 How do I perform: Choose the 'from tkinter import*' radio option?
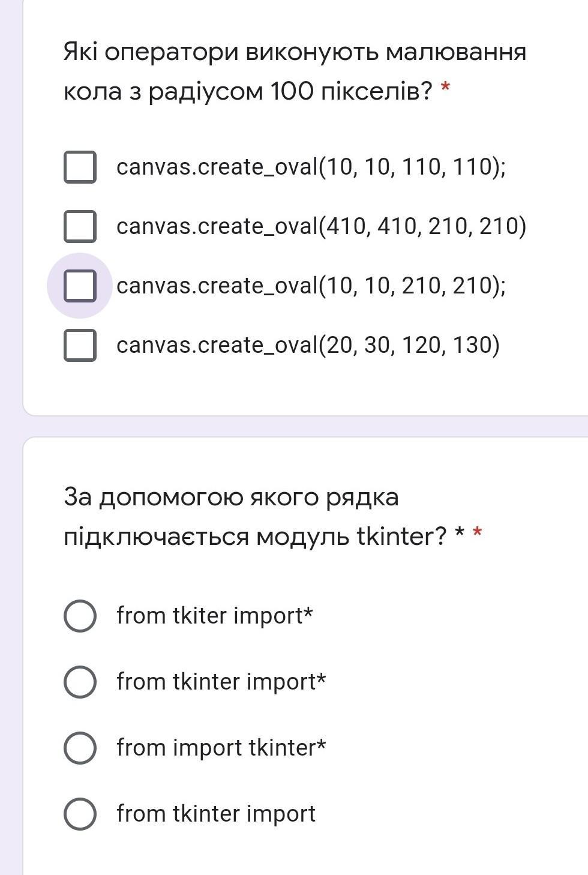[x=80, y=682]
